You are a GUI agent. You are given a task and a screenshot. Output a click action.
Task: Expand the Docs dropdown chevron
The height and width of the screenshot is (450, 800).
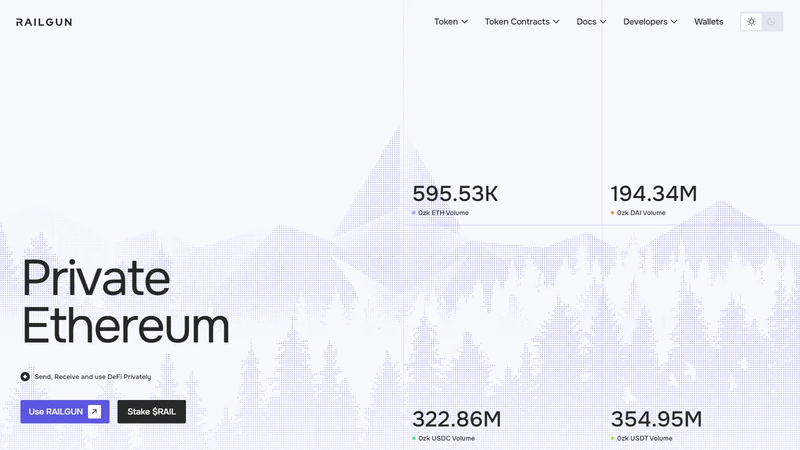tap(603, 22)
